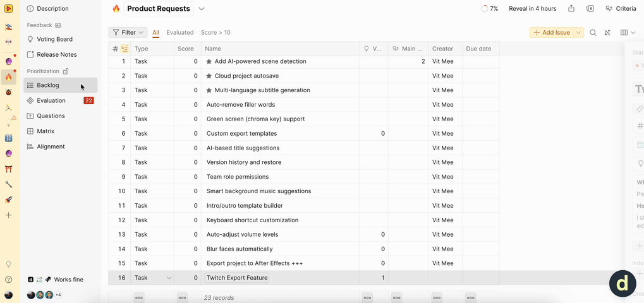Click the rocket icon in left rail

coord(9,199)
